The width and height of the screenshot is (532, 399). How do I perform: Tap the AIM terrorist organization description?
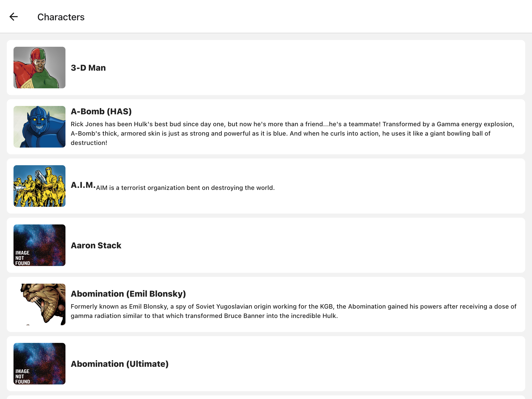tap(185, 188)
